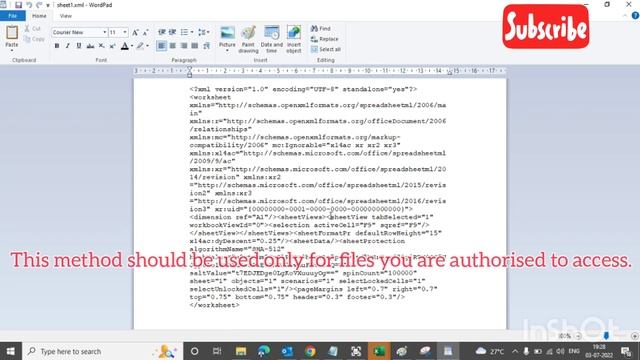
Task: Redo using the quick access toolbar arrow
Action: point(39,5)
